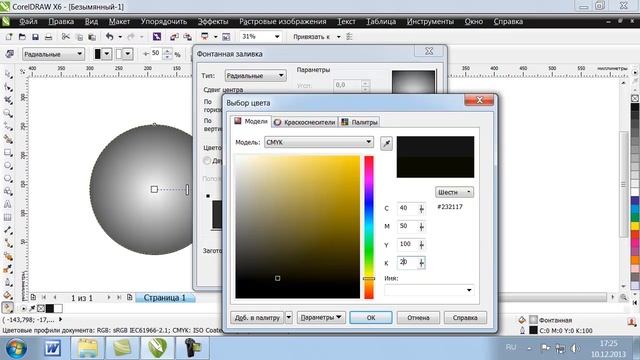Select the two-color radio option in Fountain fill

pos(207,160)
